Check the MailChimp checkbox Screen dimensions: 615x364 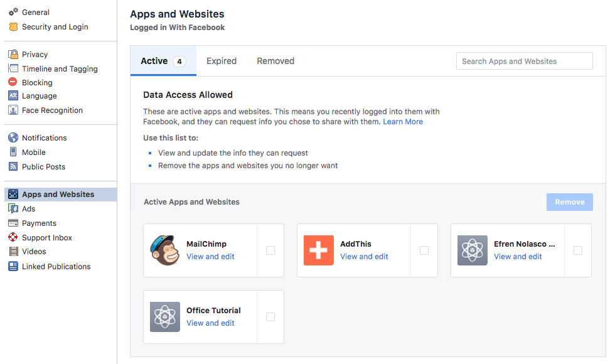tap(270, 250)
